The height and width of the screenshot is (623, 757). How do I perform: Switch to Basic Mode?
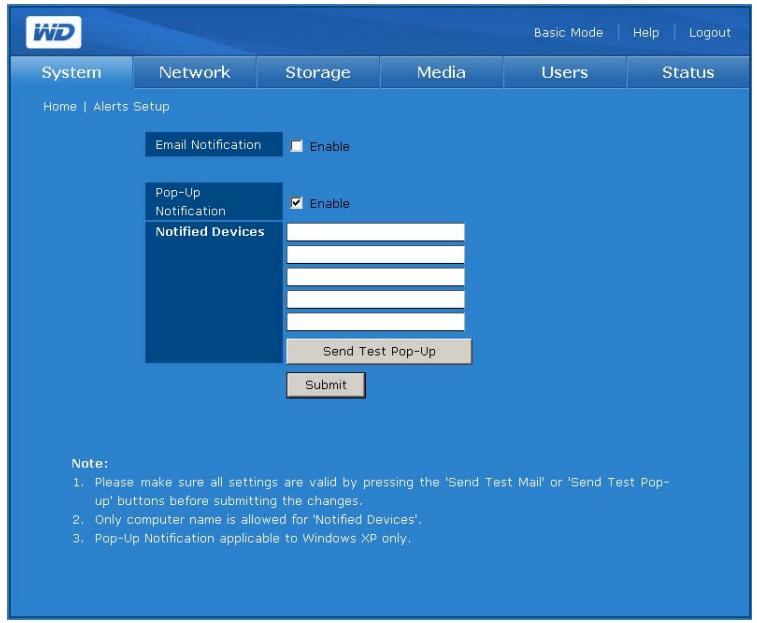tap(568, 33)
